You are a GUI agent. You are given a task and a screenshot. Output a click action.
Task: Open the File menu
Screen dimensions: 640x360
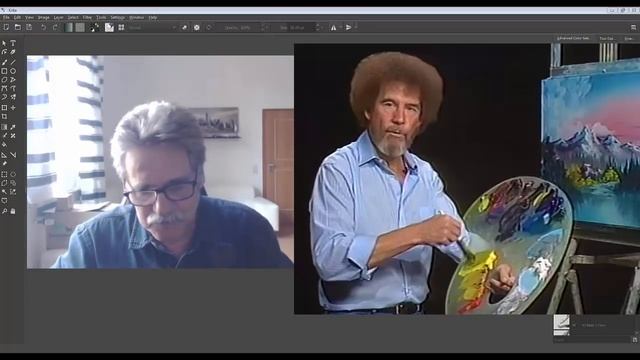[x=6, y=18]
